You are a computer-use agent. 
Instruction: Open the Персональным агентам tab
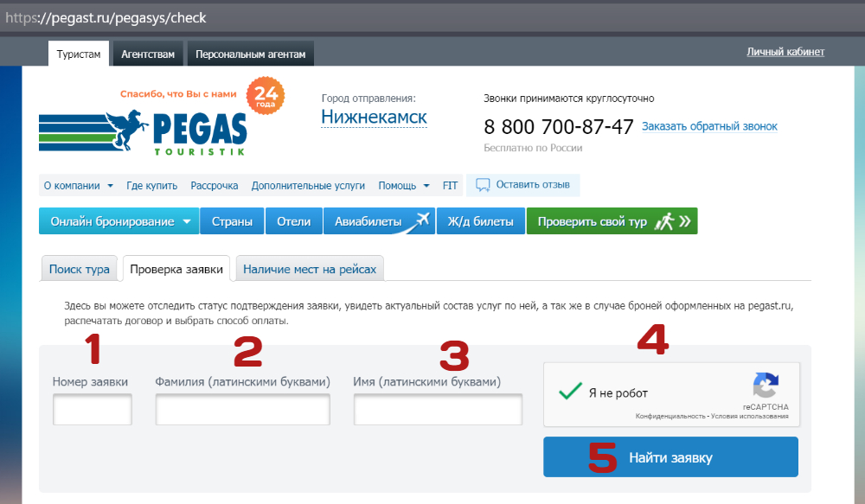click(x=251, y=54)
